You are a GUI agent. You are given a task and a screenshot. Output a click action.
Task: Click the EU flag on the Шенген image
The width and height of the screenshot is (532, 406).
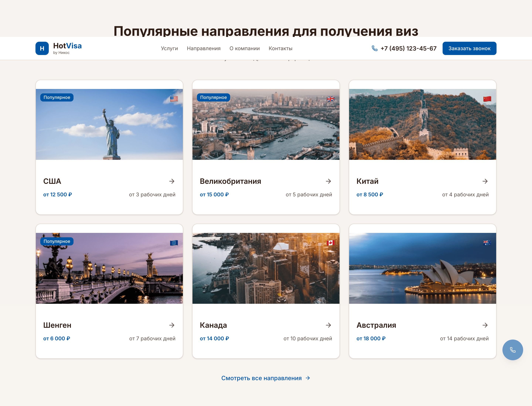coord(174,243)
